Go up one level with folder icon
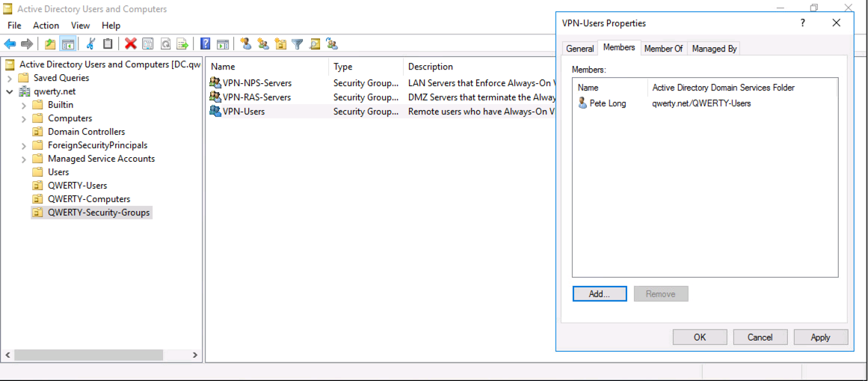868x381 pixels. point(50,44)
